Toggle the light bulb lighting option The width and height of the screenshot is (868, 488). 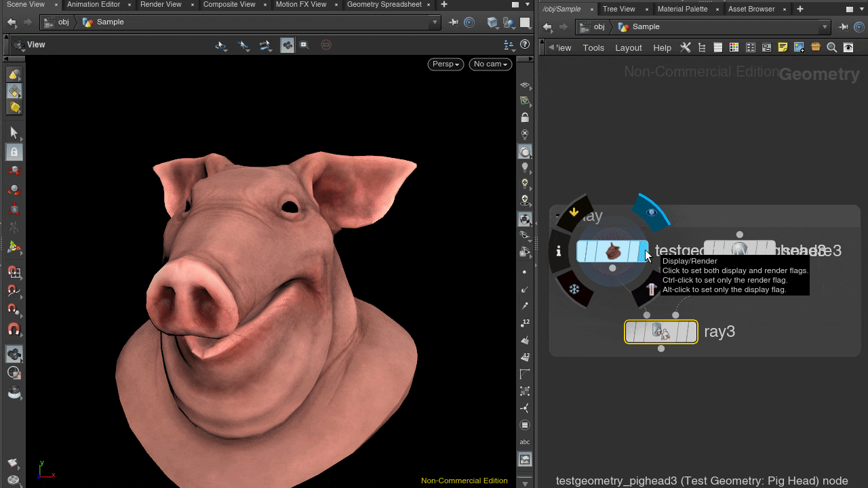point(525,167)
